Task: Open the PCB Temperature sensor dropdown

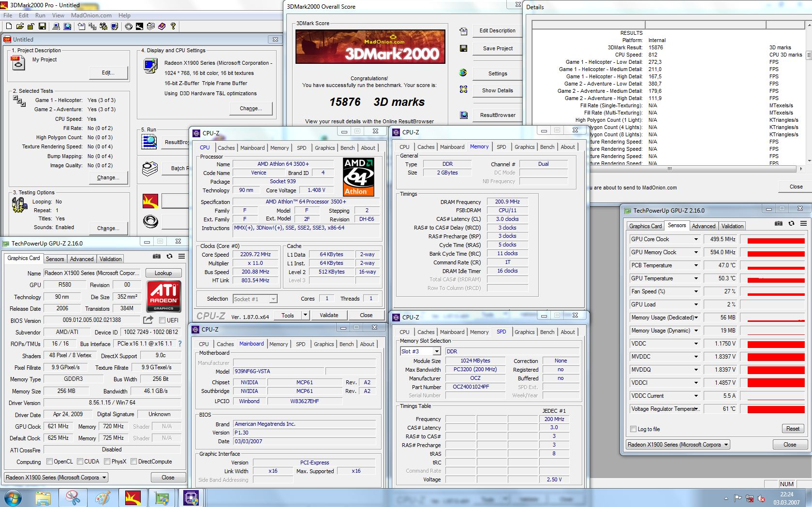Action: coord(696,265)
